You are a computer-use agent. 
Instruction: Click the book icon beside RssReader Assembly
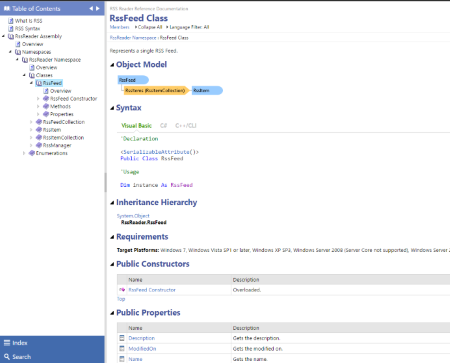(11, 36)
